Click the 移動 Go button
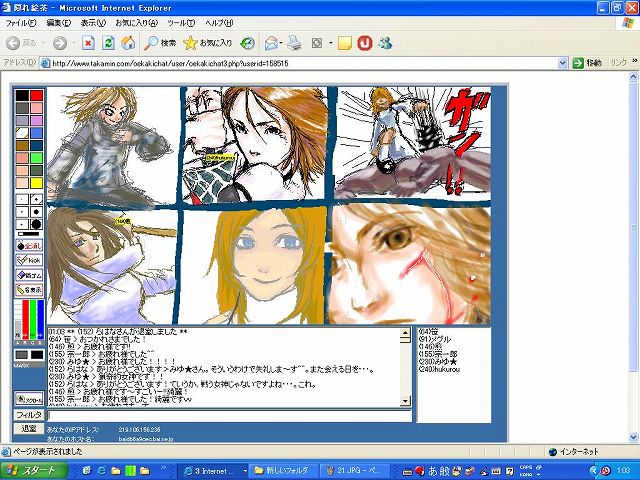The image size is (640, 480). [x=588, y=63]
